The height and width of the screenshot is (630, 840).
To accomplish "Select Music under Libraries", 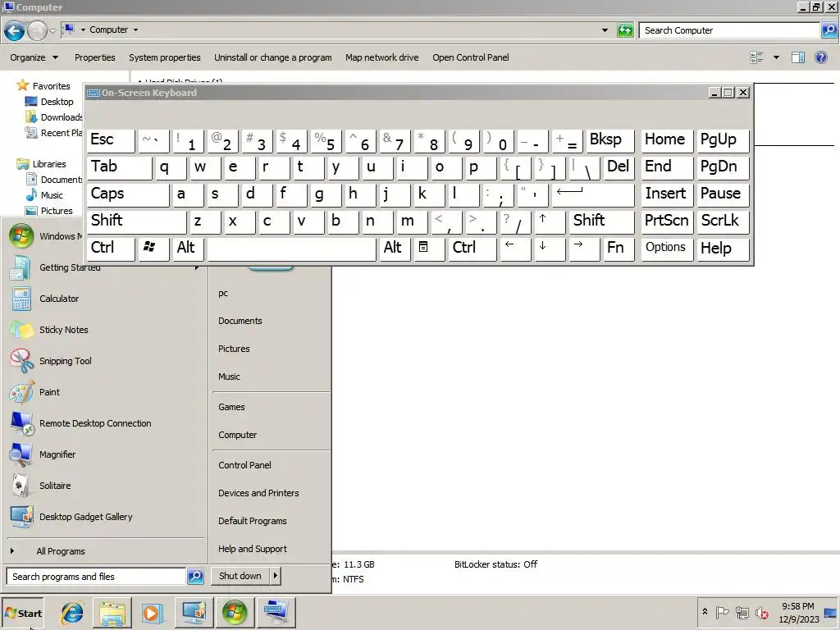I will (50, 195).
